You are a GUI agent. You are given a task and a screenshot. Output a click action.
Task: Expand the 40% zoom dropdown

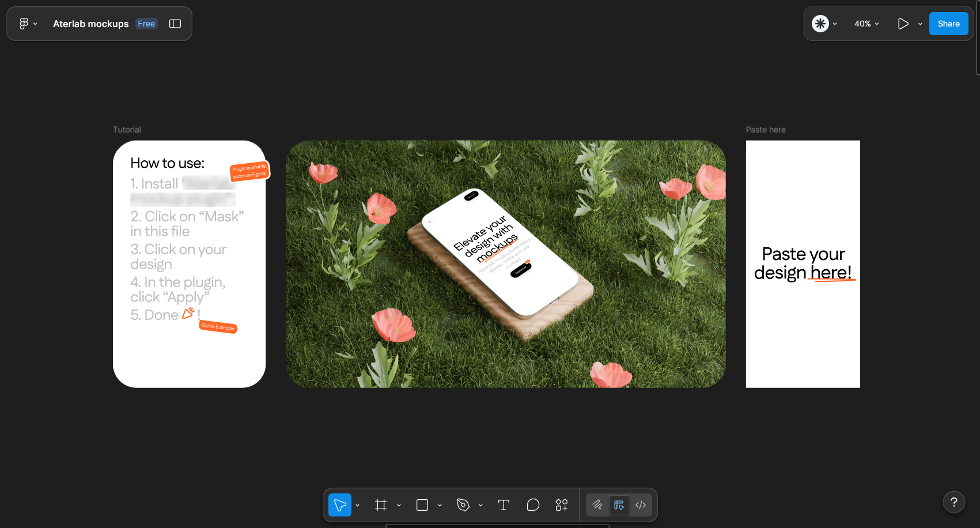click(867, 24)
